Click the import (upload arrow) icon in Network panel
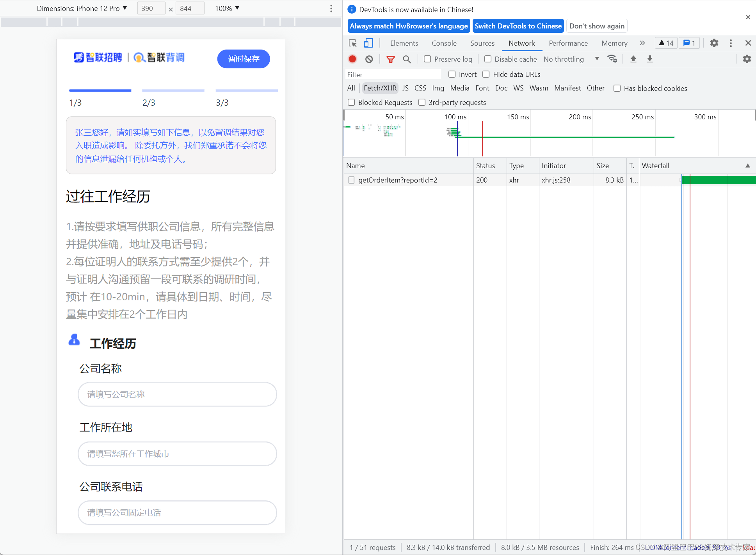The width and height of the screenshot is (756, 555). click(633, 59)
